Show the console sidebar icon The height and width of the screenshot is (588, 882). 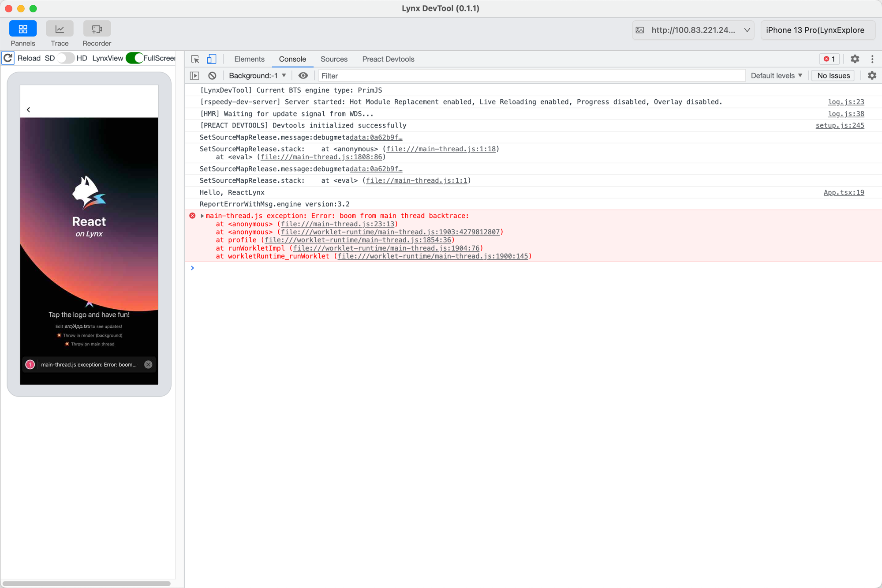[194, 76]
